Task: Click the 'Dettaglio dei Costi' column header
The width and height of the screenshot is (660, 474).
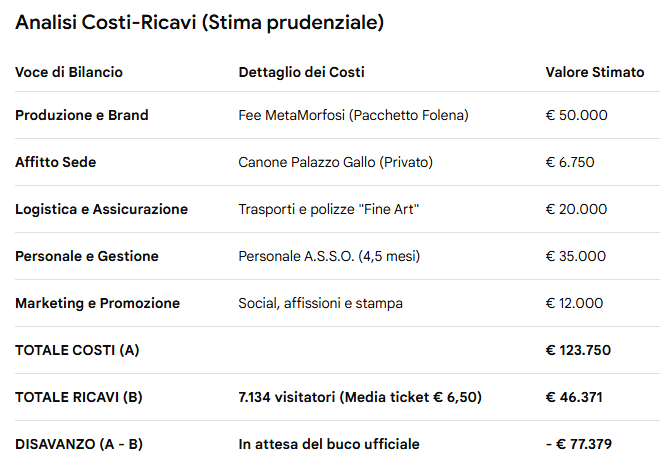Action: point(301,72)
